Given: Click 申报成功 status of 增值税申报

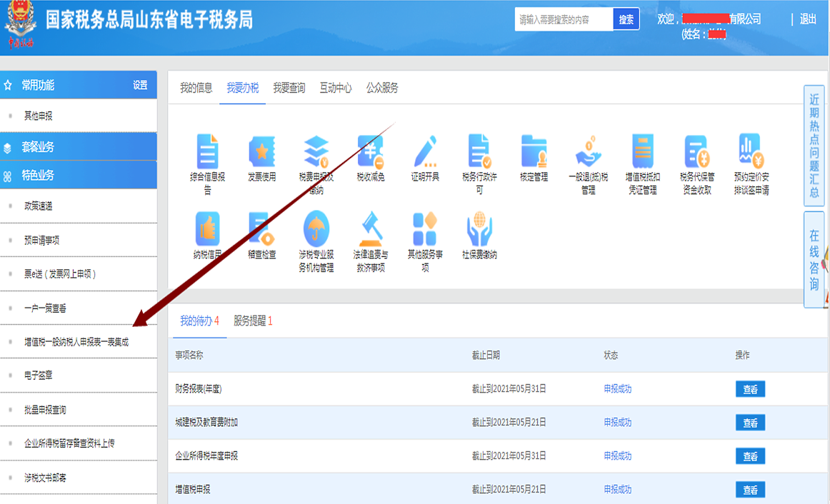Looking at the screenshot, I should [x=618, y=490].
